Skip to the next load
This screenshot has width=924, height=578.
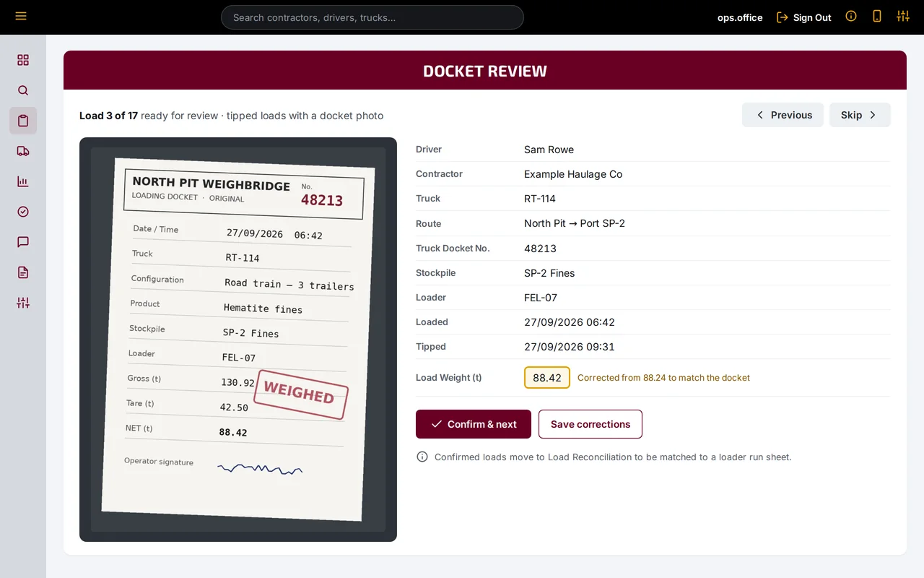[860, 115]
